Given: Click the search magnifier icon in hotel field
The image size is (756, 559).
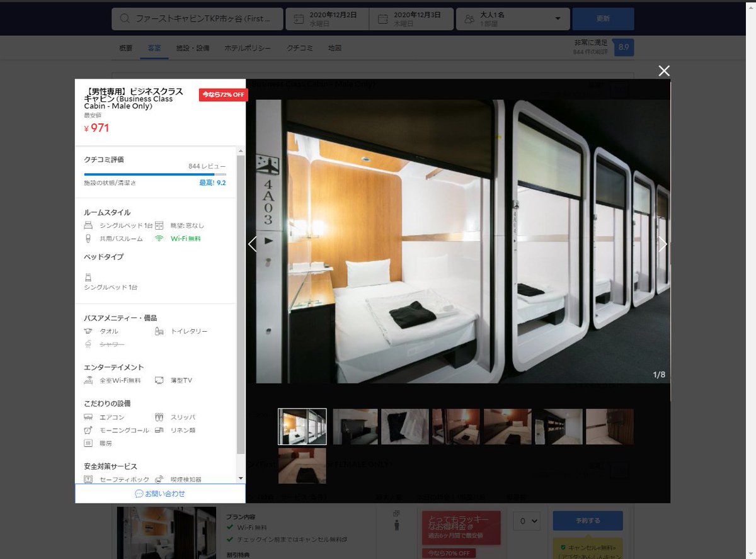Looking at the screenshot, I should [125, 19].
